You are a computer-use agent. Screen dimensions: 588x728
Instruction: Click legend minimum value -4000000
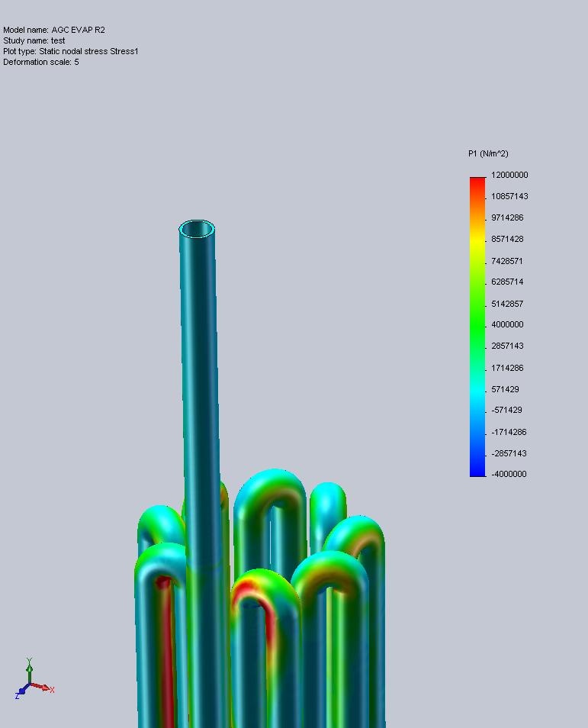pos(509,474)
